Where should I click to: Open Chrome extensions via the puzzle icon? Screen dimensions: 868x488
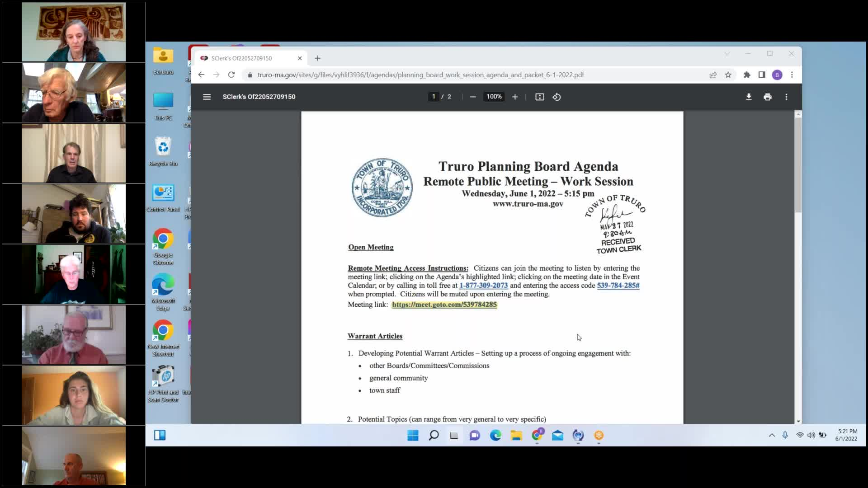[747, 75]
